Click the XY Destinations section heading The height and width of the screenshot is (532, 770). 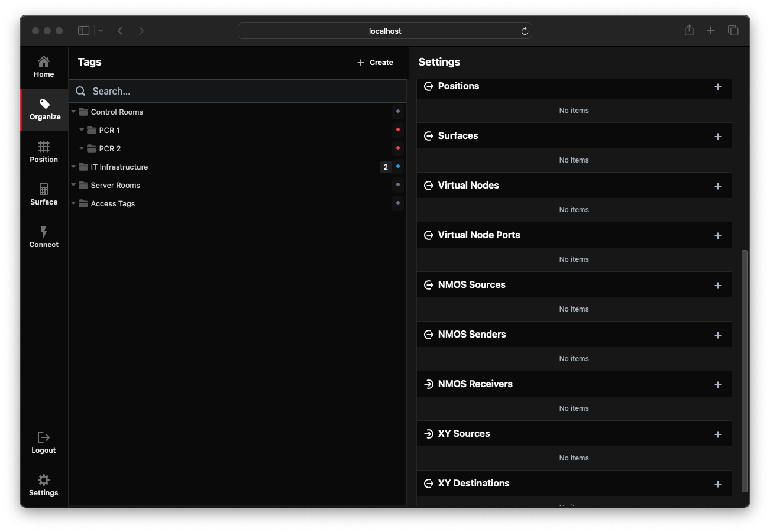point(474,484)
